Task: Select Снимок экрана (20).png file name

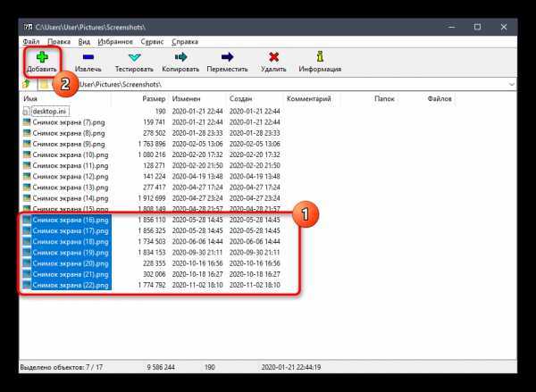Action: (71, 263)
